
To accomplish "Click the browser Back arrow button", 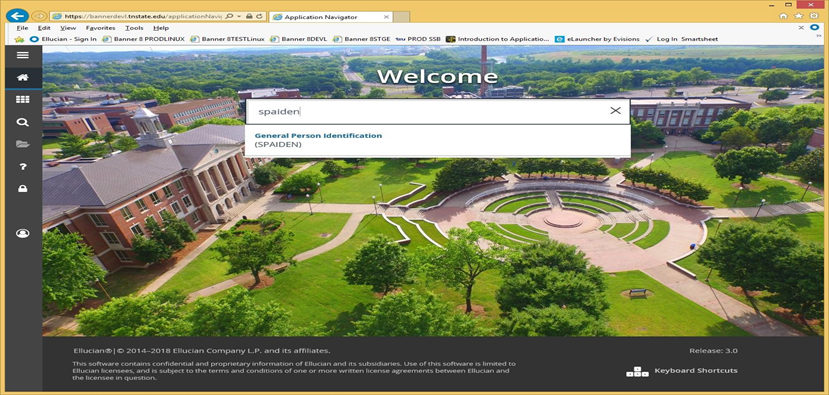I will (x=17, y=16).
